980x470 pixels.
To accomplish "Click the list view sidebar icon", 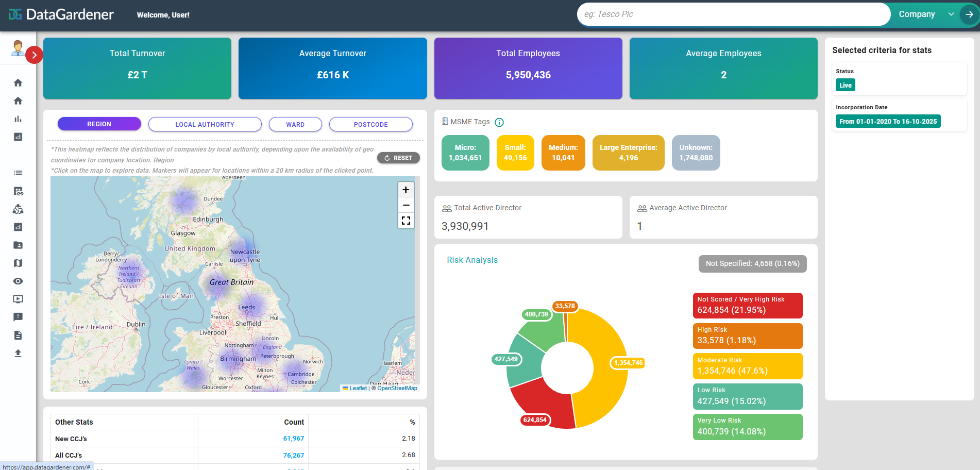I will pyautogui.click(x=18, y=173).
